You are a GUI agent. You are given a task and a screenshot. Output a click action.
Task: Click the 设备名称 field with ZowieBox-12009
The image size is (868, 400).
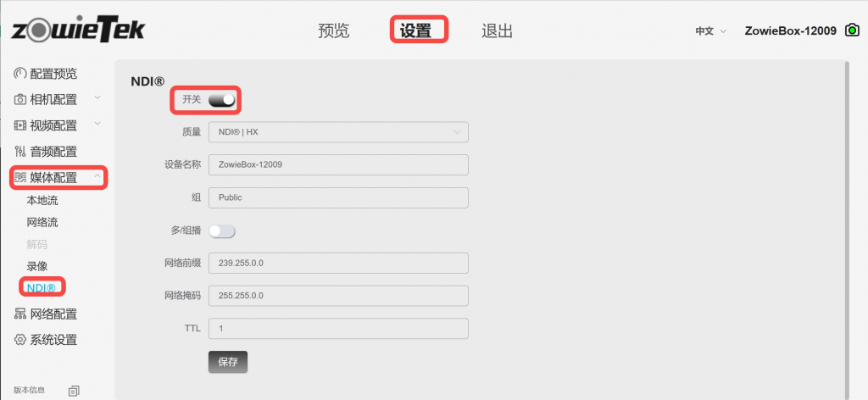pos(338,165)
